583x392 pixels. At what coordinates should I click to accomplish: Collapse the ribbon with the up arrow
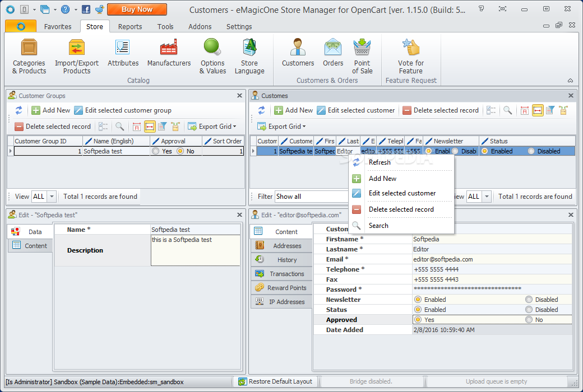click(570, 80)
